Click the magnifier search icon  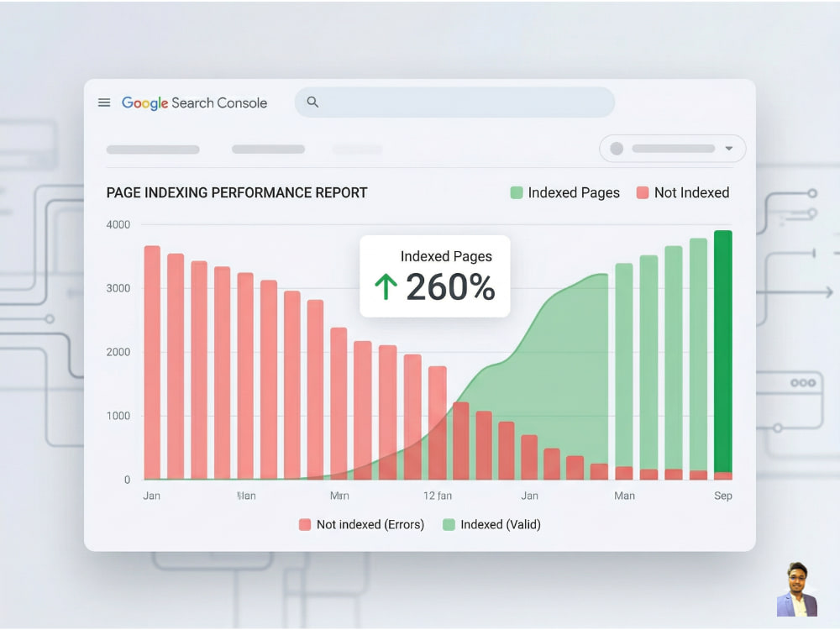click(x=312, y=102)
